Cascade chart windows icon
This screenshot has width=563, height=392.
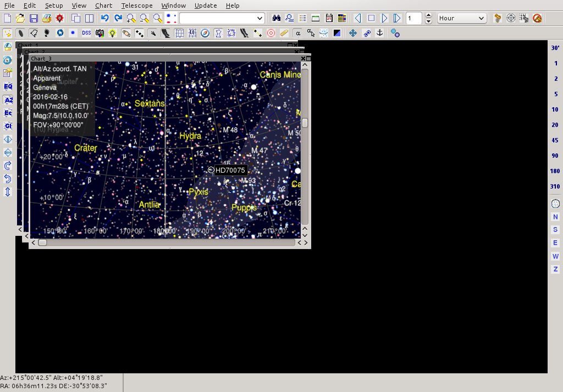76,18
